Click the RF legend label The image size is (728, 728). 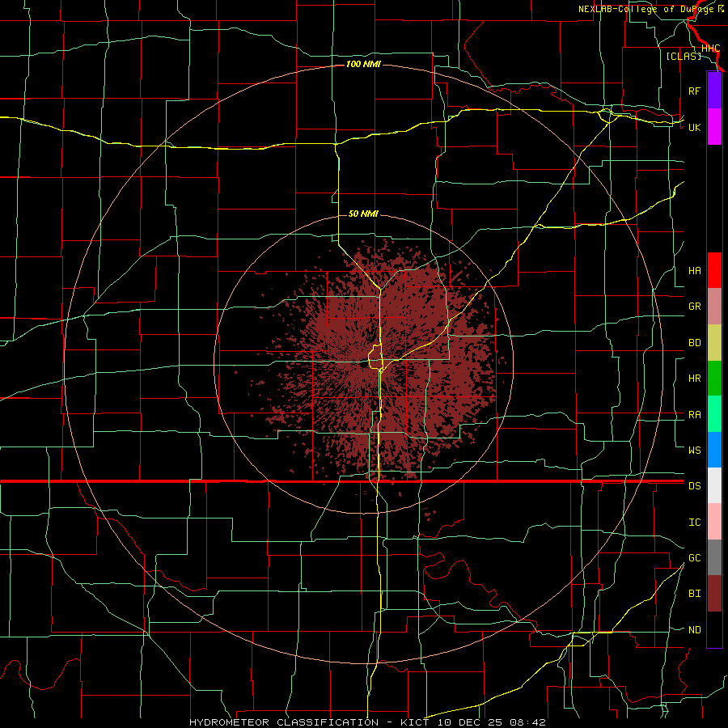[x=694, y=91]
